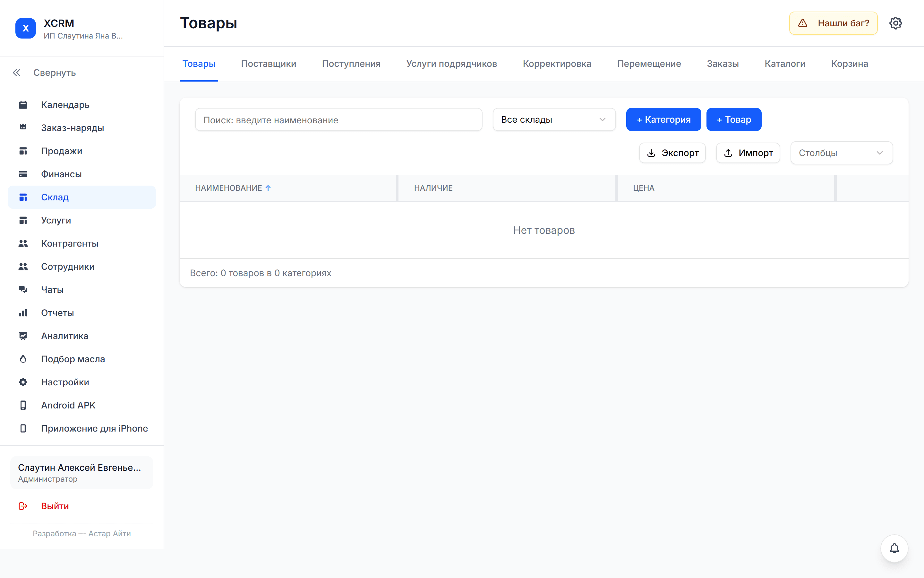Viewport: 924px width, 578px height.
Task: Click the Нет товаров empty message
Action: click(x=544, y=230)
